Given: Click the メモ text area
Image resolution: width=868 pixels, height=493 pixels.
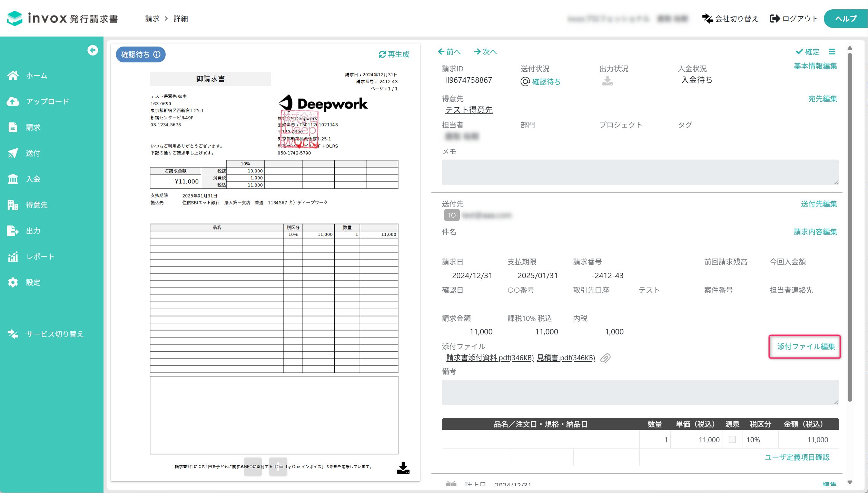Looking at the screenshot, I should pos(640,172).
